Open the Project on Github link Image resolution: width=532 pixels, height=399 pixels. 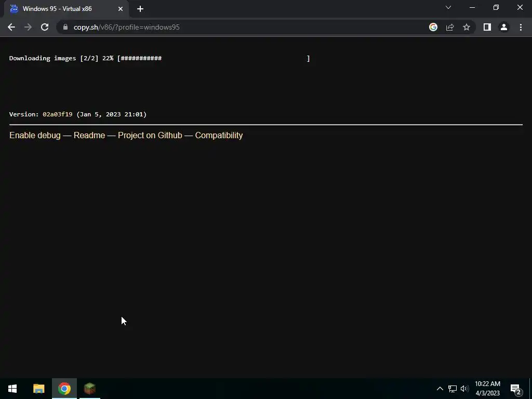pyautogui.click(x=150, y=136)
